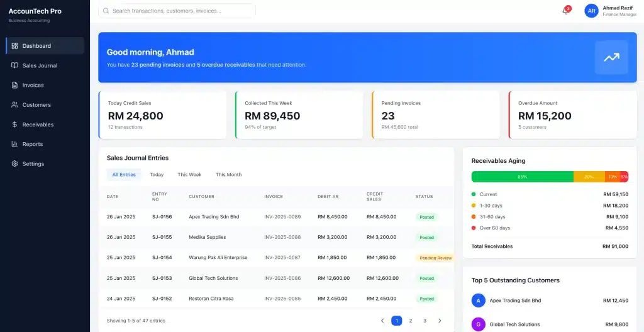Click the Pending Review status badge
Screen dimensions: 644x332
[435, 258]
